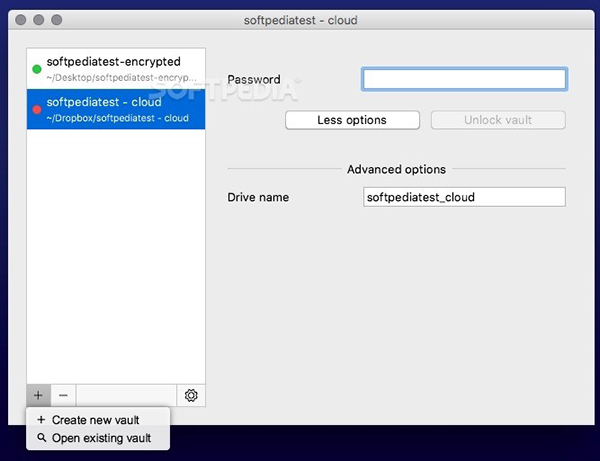Close the vault window

[20, 20]
